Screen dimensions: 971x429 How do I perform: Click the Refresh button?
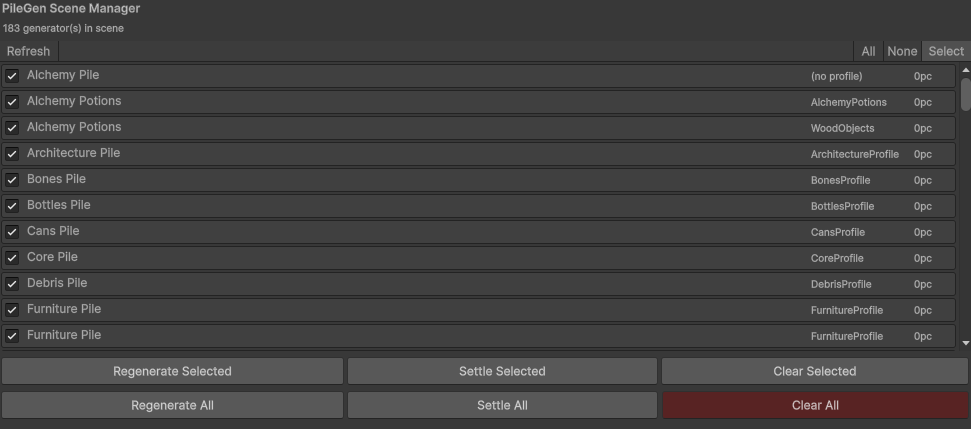point(28,51)
